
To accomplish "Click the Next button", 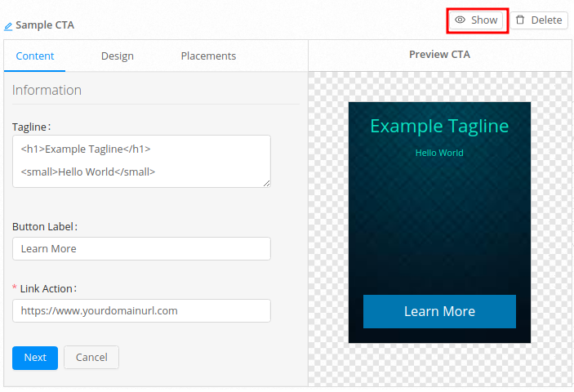I will point(35,358).
